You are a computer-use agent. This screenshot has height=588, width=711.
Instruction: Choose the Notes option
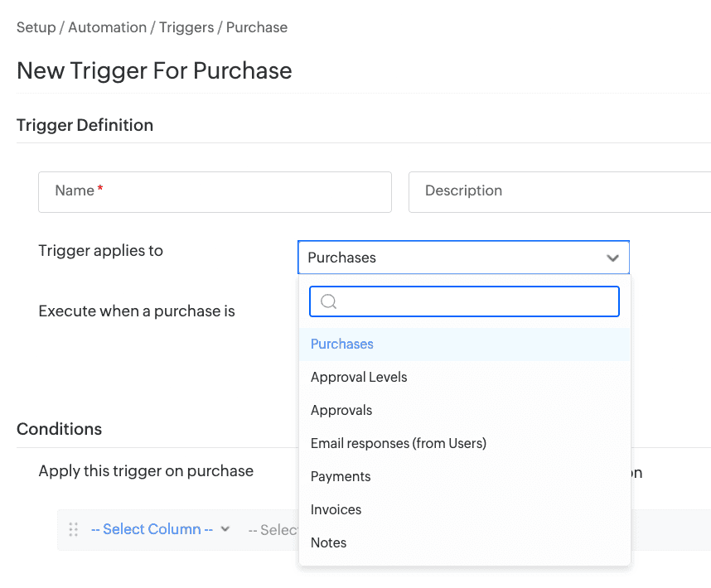click(328, 542)
